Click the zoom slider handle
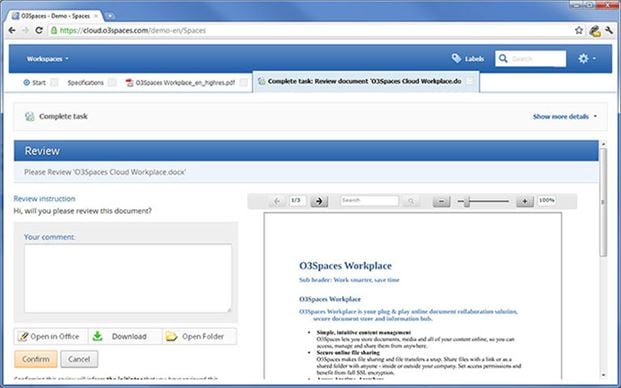 [467, 201]
